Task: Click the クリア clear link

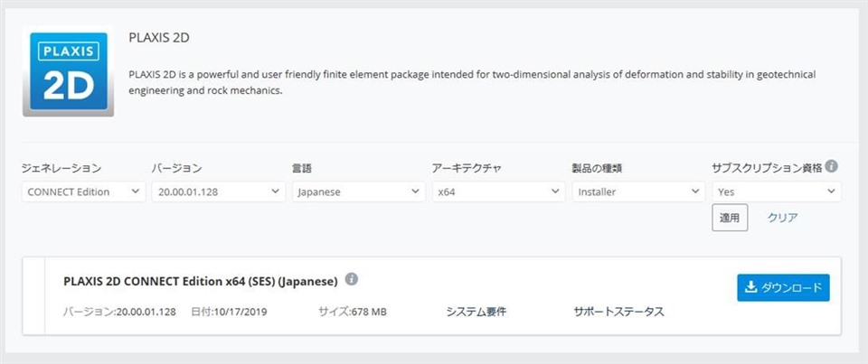Action: click(782, 218)
